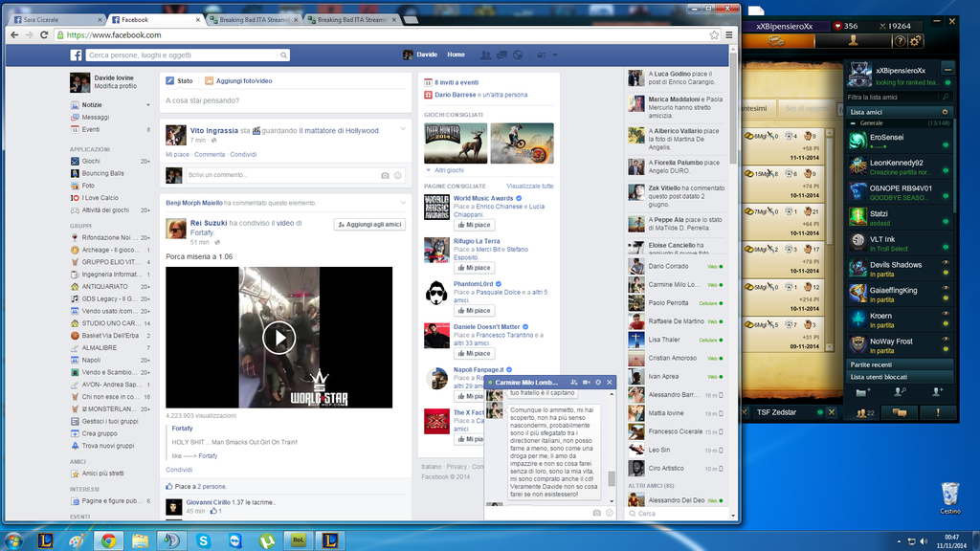980x551 pixels.
Task: Add friends to Carmine Milo chat
Action: point(574,383)
